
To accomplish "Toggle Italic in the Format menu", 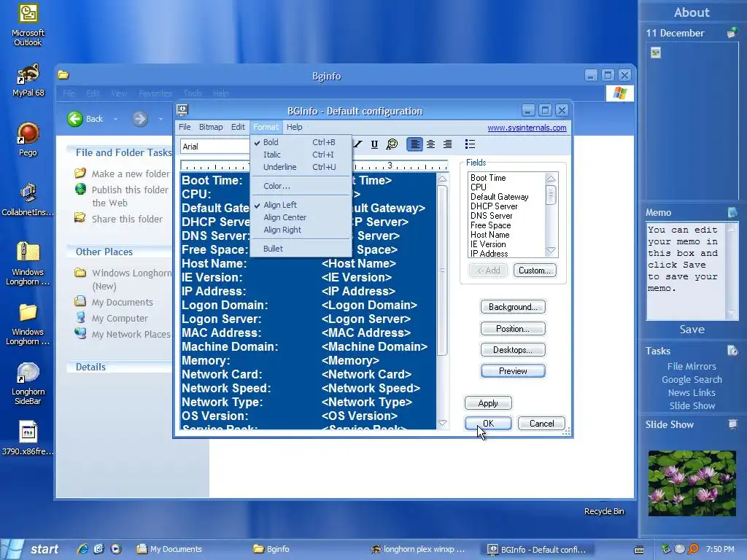I will 301,155.
